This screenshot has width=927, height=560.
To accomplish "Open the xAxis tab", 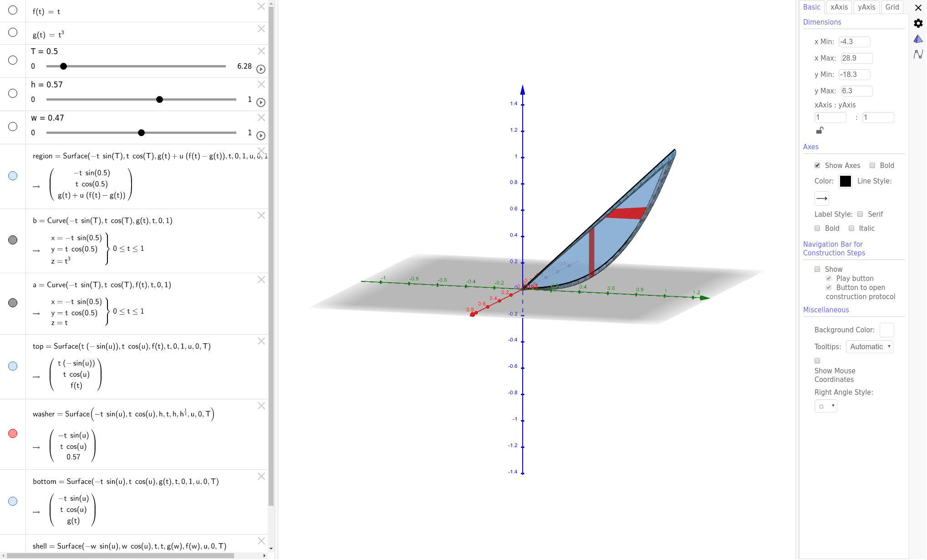I will point(839,7).
